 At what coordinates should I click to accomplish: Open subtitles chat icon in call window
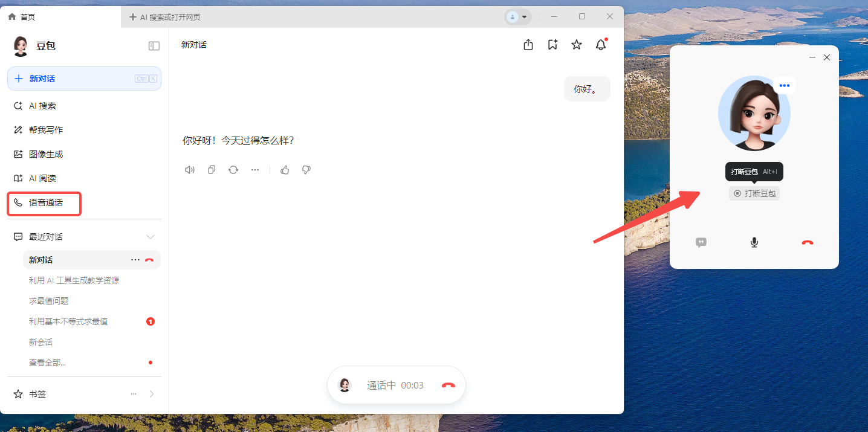(701, 242)
